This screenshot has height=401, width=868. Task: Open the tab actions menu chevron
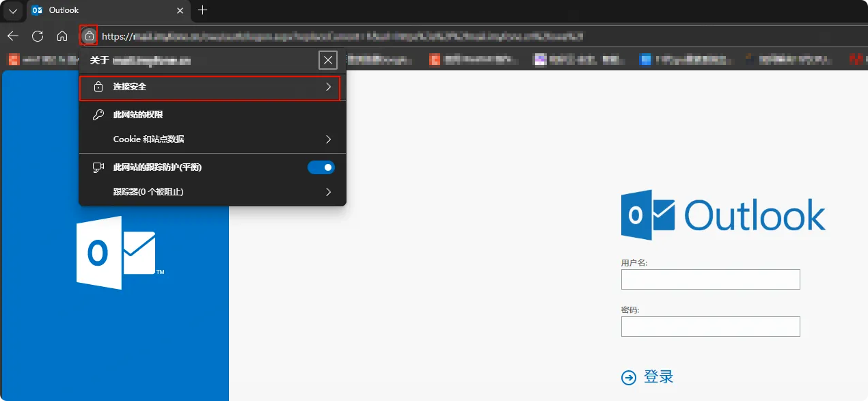12,11
